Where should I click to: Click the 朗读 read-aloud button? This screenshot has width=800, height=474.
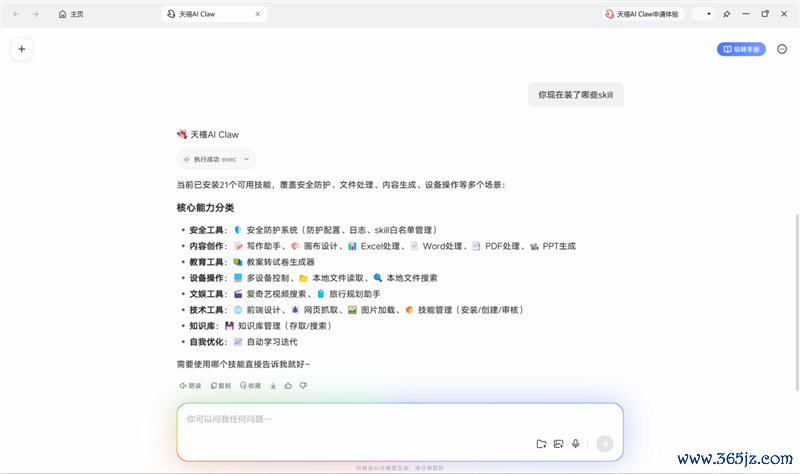point(190,386)
